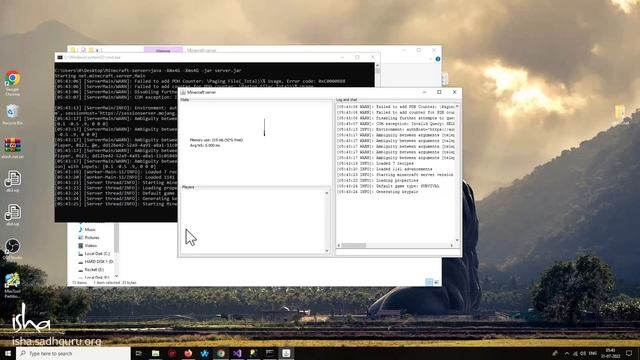This screenshot has width=640, height=360.
Task: Select HARD DISK 1 (D:) in navigation pane
Action: 96,262
